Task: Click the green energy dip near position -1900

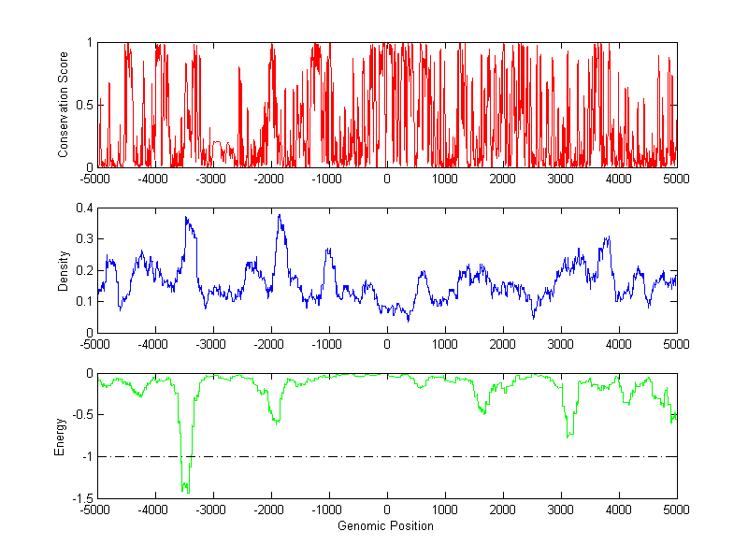Action: [277, 421]
